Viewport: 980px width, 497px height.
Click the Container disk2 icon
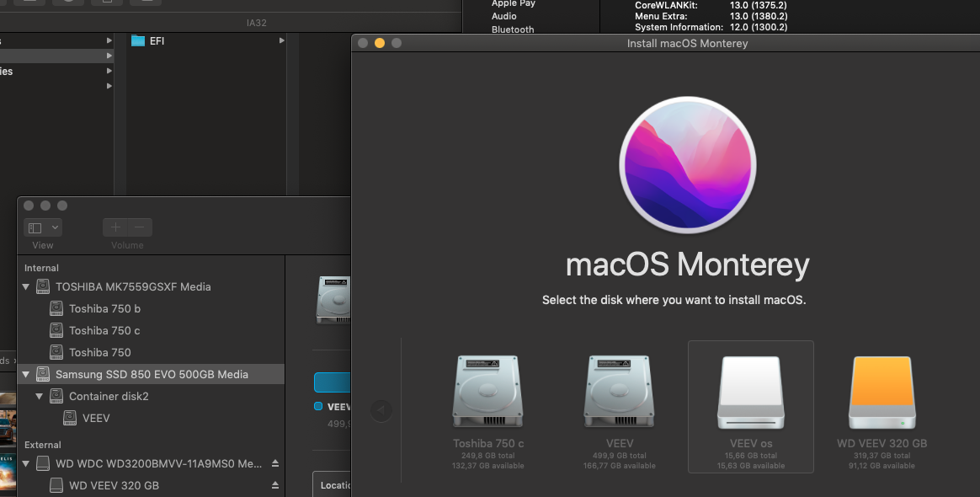pos(56,396)
